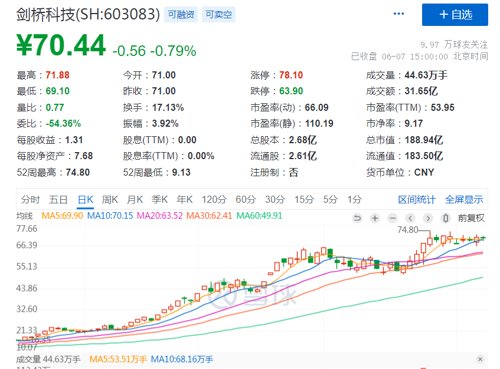Image resolution: width=500 pixels, height=369 pixels.
Task: Click the 可卖空 tag
Action: (x=219, y=15)
